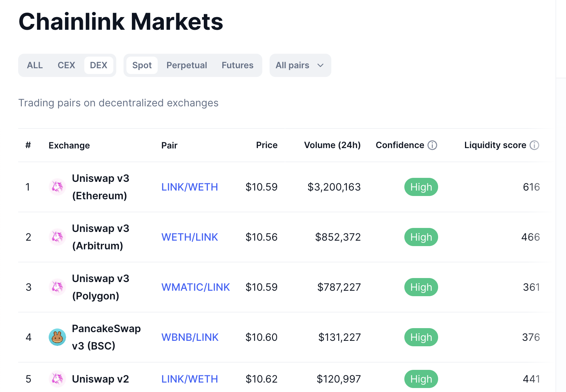The image size is (566, 392).
Task: Click Uniswap v3 (Polygon) exchange name
Action: click(x=101, y=287)
